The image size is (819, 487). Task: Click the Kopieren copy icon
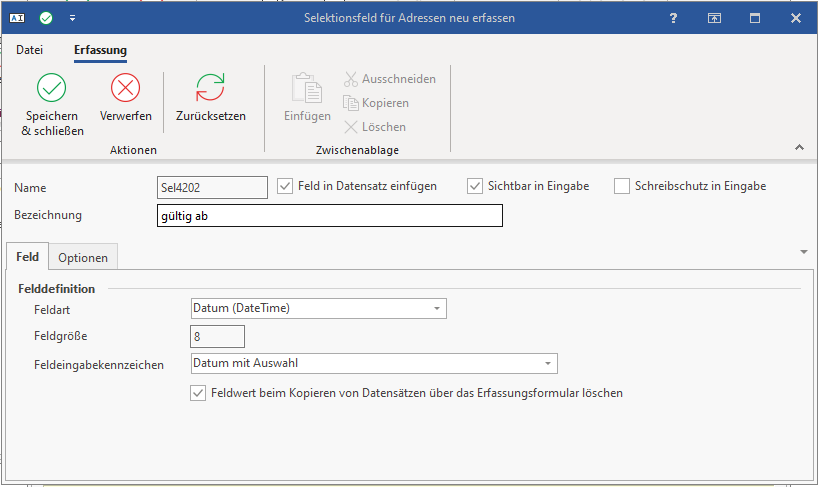click(351, 103)
